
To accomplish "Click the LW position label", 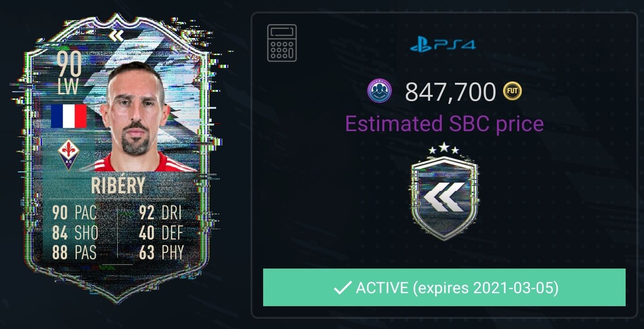I will pyautogui.click(x=68, y=87).
